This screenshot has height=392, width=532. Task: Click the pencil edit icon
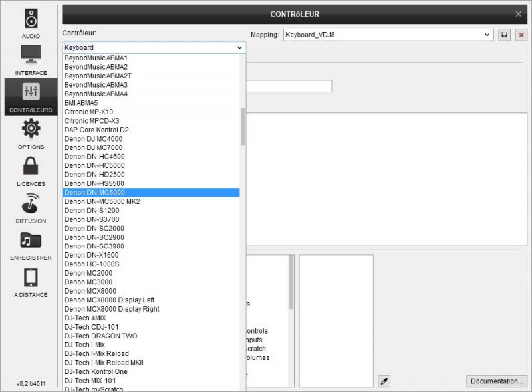pos(384,381)
